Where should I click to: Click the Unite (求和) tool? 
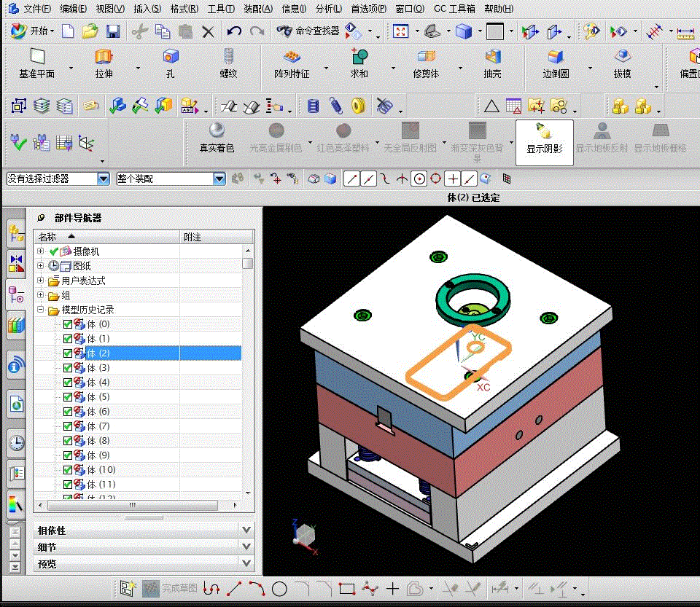(x=359, y=64)
